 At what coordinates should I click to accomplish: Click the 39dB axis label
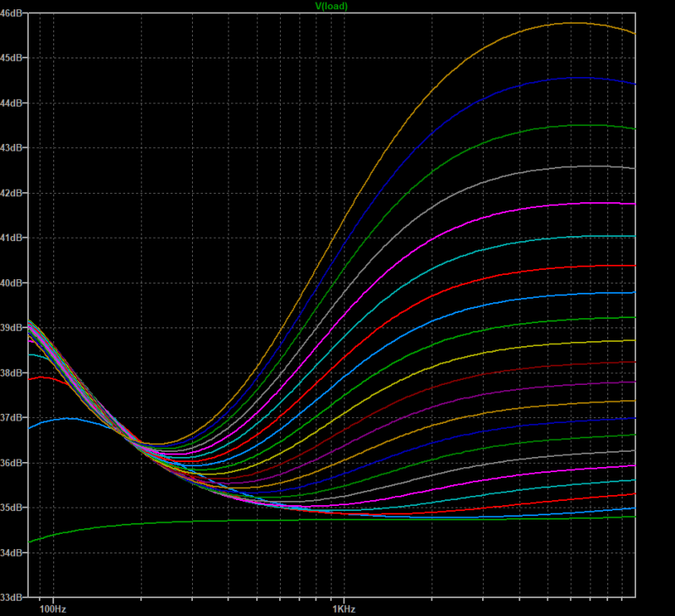(14, 327)
